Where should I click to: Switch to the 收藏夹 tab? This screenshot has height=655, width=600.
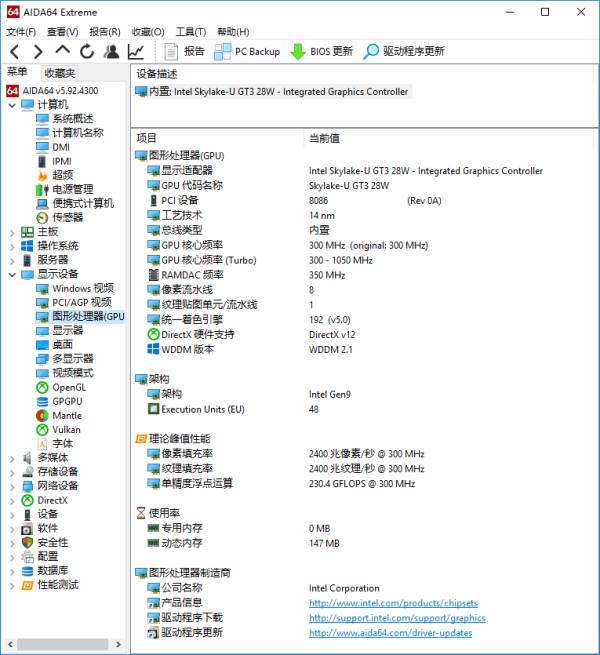59,73
